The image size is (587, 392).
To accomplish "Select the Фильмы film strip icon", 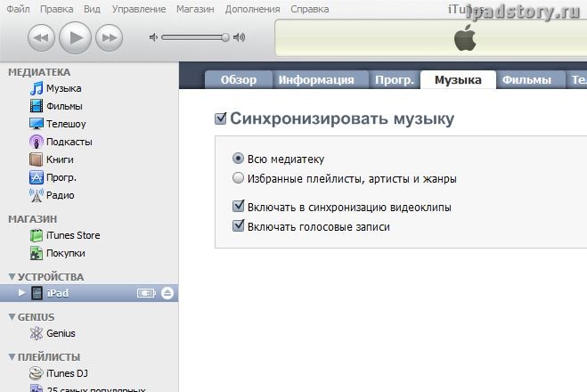I will pyautogui.click(x=37, y=106).
